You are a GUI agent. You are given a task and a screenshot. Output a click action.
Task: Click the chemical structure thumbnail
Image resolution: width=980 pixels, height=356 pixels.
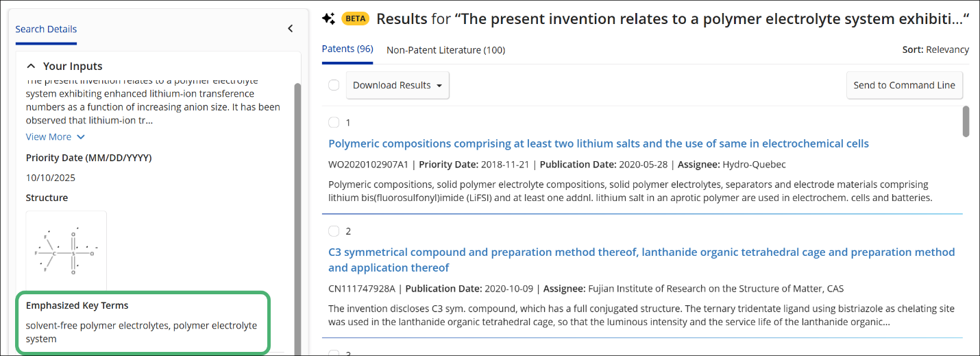point(66,252)
